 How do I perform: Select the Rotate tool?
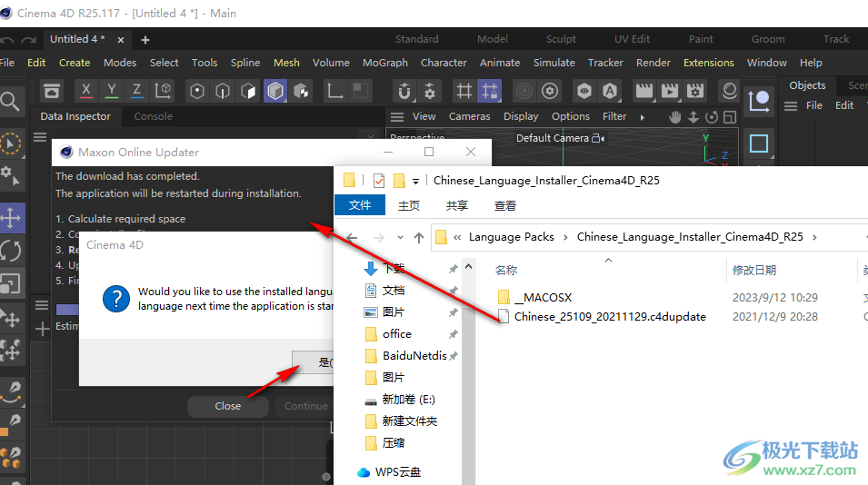[x=11, y=251]
